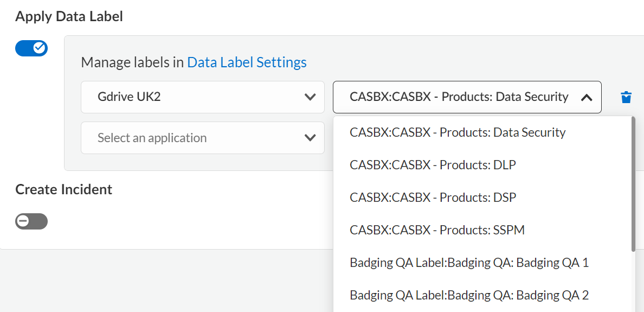Open the Gdrive UK2 application dropdown
This screenshot has height=312, width=644.
(202, 97)
